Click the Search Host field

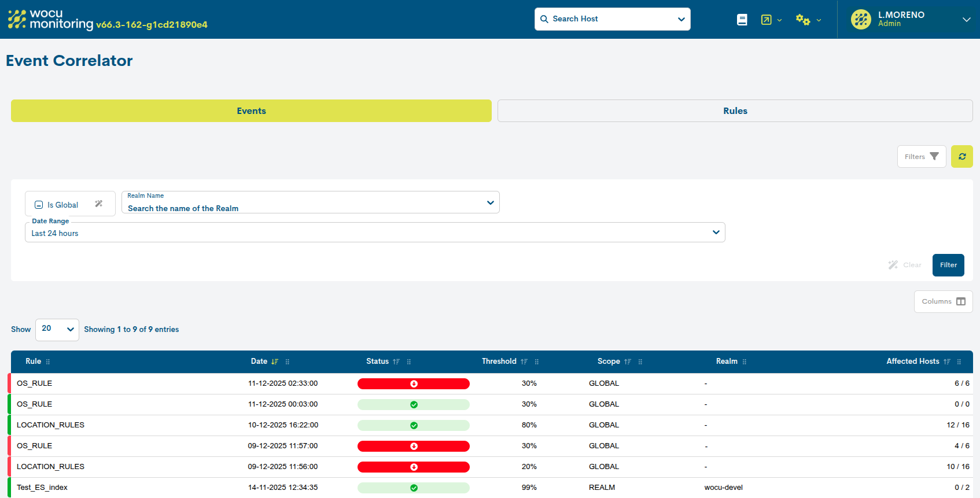(611, 19)
